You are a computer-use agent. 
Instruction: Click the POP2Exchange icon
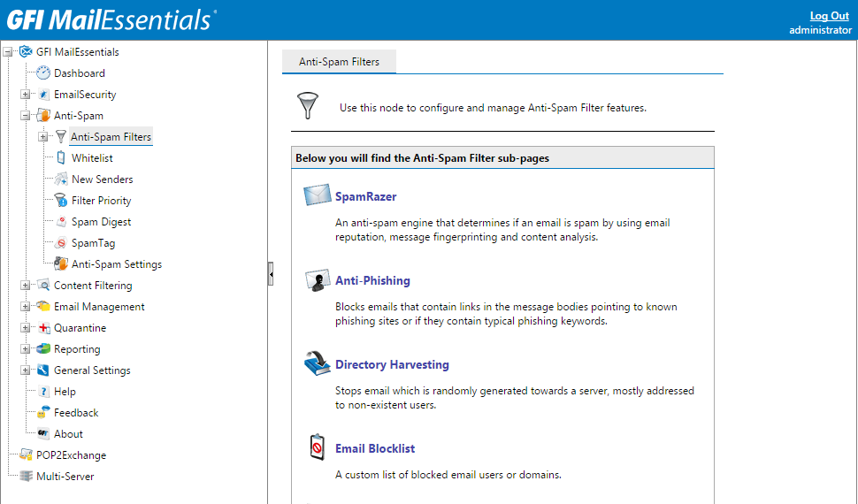26,454
